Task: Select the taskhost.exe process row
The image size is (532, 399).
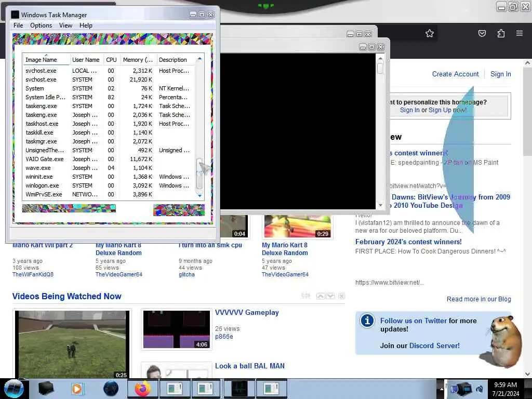Action: pos(109,124)
